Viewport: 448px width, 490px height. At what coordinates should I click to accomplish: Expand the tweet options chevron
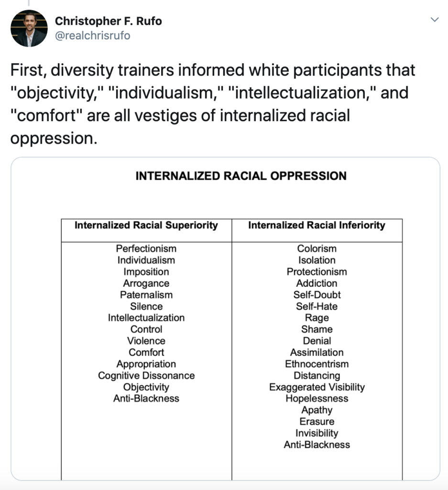(x=435, y=20)
